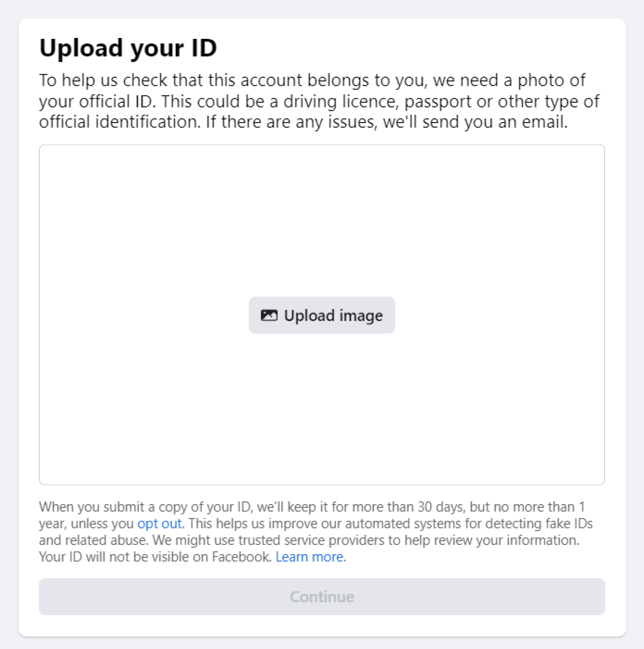
Task: Click the Upload image button
Action: tap(322, 315)
